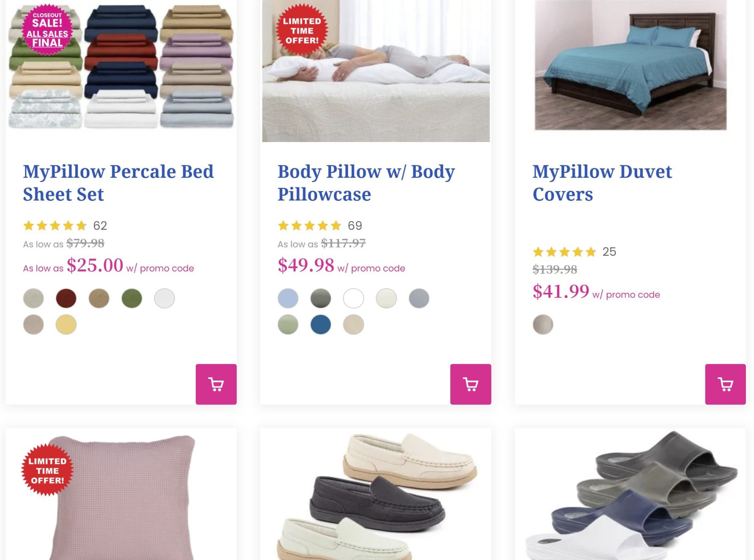
Task: Choose dark gray body pillowcase swatch
Action: click(x=321, y=298)
